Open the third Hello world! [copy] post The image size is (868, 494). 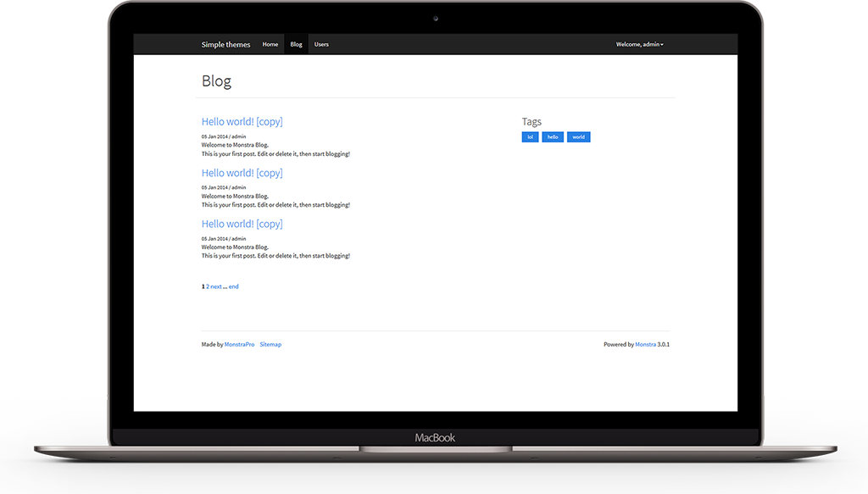pos(242,224)
